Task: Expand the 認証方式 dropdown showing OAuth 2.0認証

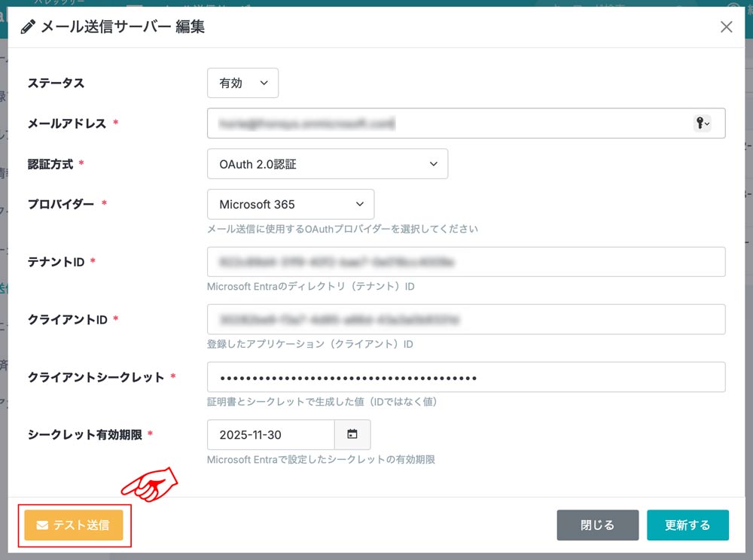Action: [x=328, y=164]
